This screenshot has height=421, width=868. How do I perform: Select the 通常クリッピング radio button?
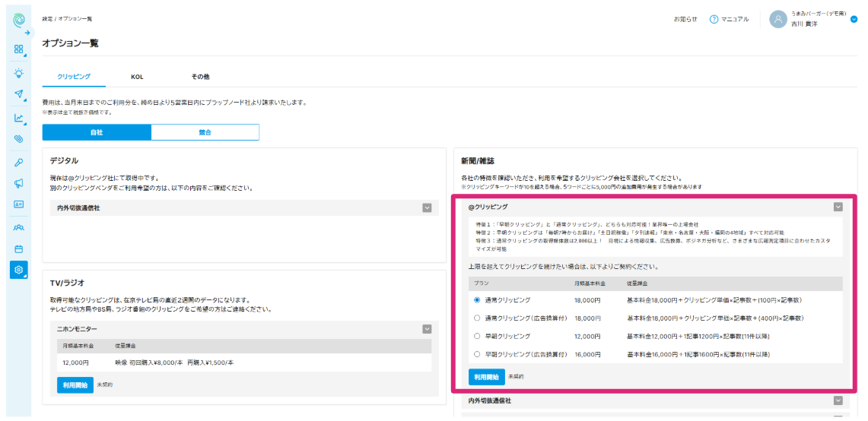click(x=477, y=300)
